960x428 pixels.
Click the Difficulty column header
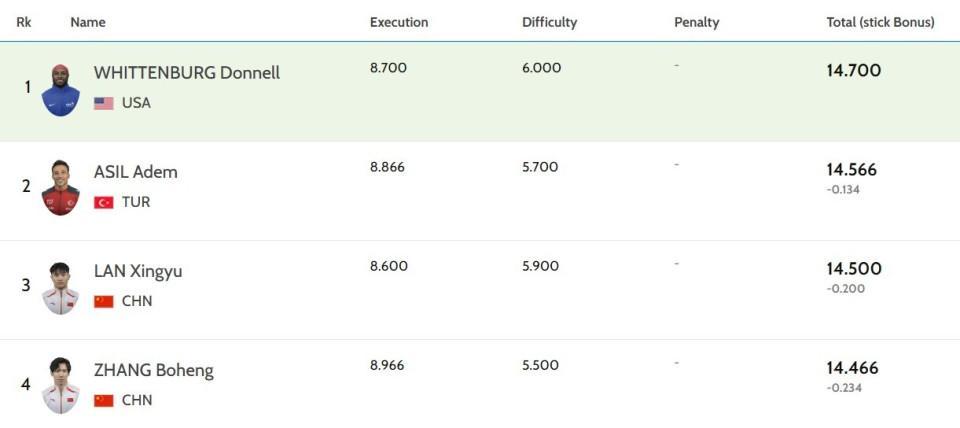549,22
